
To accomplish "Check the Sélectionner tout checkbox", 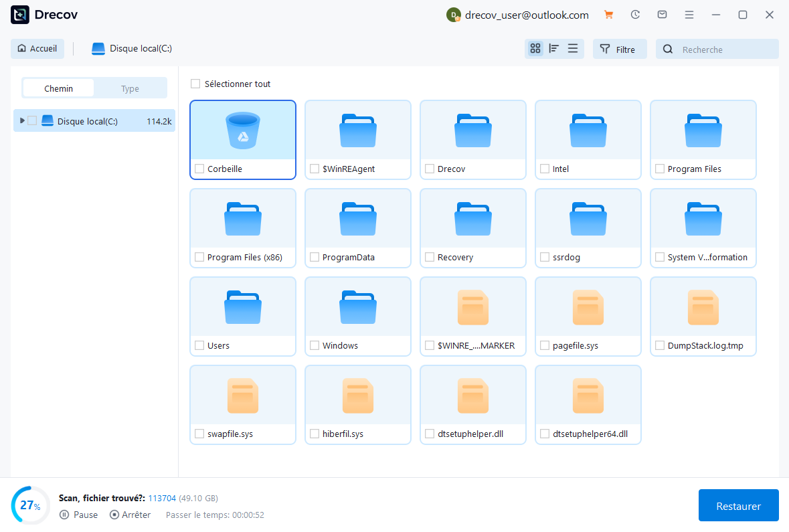I will [x=195, y=84].
